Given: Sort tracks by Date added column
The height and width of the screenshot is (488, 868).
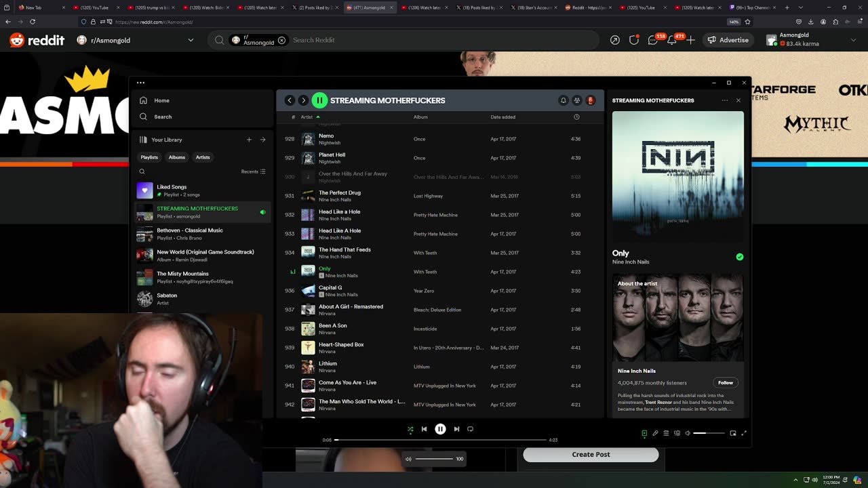Looking at the screenshot, I should [502, 117].
